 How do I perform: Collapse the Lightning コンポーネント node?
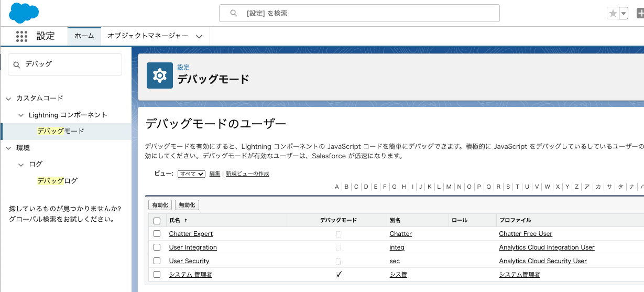tap(21, 115)
